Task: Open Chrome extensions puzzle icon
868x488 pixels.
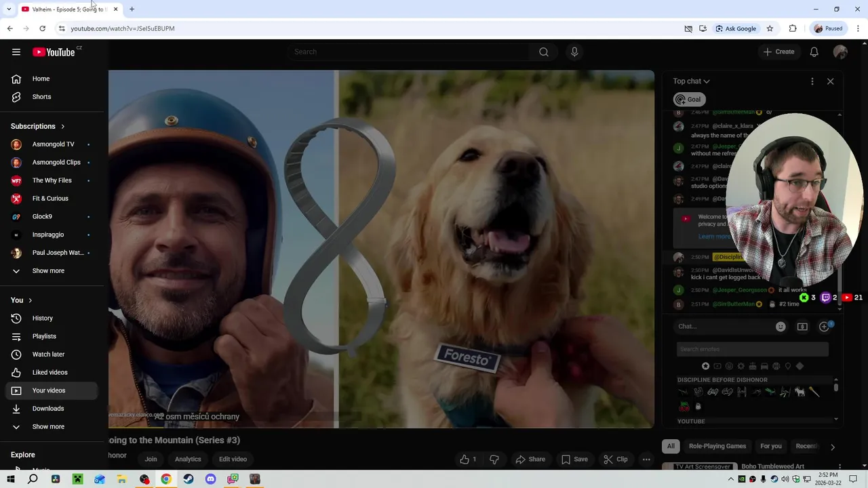Action: [793, 28]
